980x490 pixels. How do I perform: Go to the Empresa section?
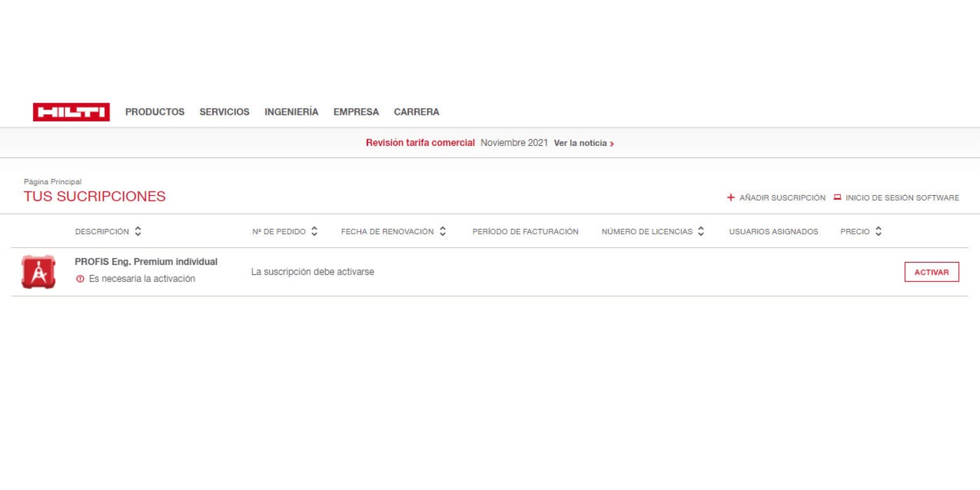point(356,112)
